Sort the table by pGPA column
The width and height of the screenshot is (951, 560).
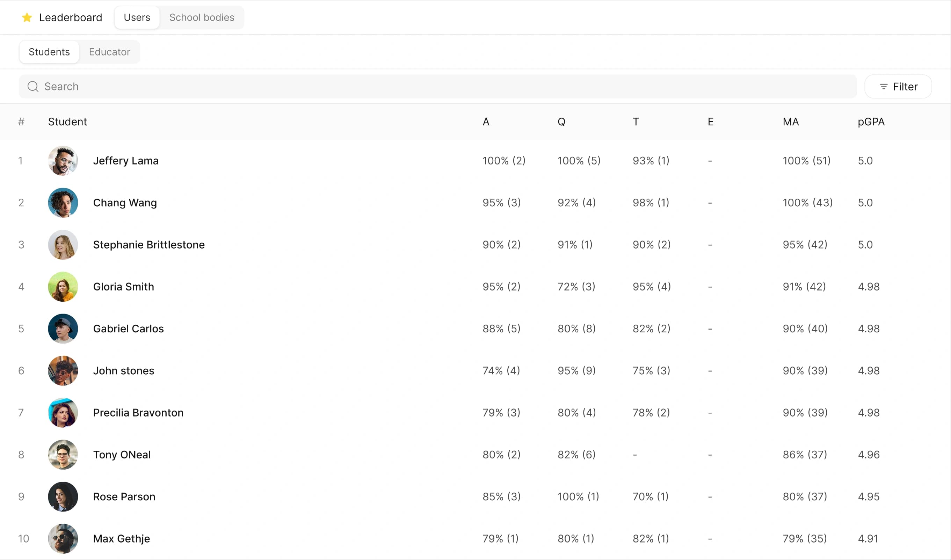point(871,121)
